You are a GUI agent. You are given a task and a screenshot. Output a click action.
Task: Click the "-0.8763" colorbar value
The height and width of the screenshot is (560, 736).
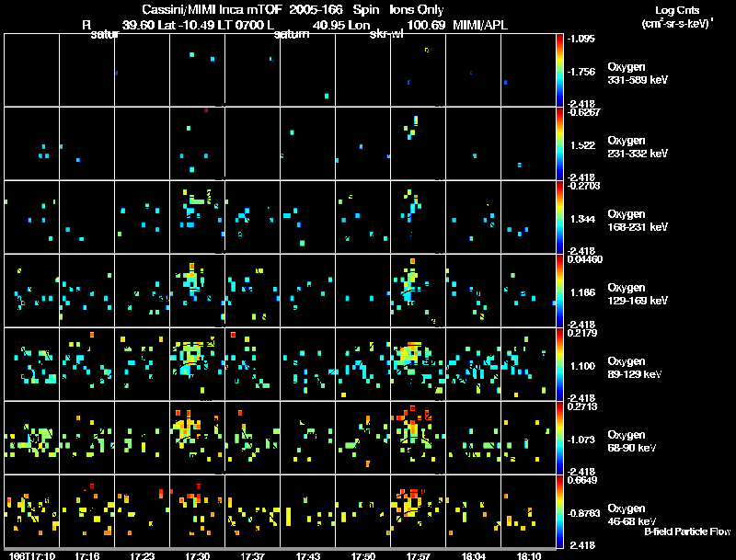pos(583,514)
